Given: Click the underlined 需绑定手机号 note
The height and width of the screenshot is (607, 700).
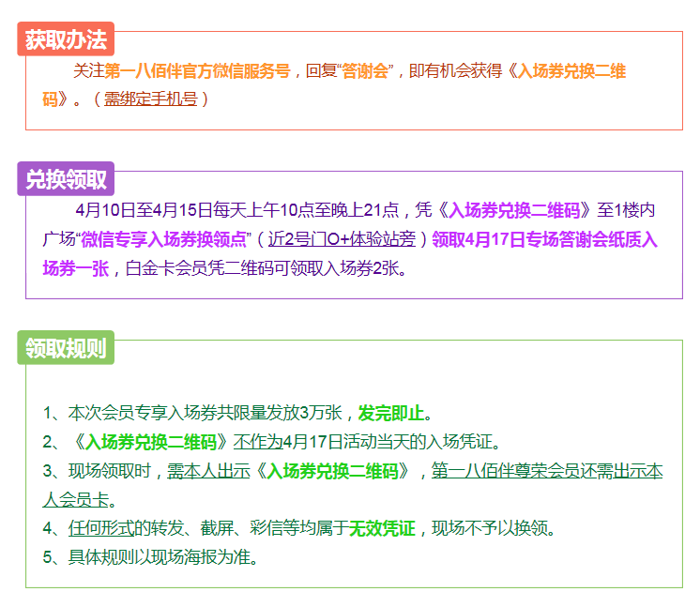Looking at the screenshot, I should point(150,99).
